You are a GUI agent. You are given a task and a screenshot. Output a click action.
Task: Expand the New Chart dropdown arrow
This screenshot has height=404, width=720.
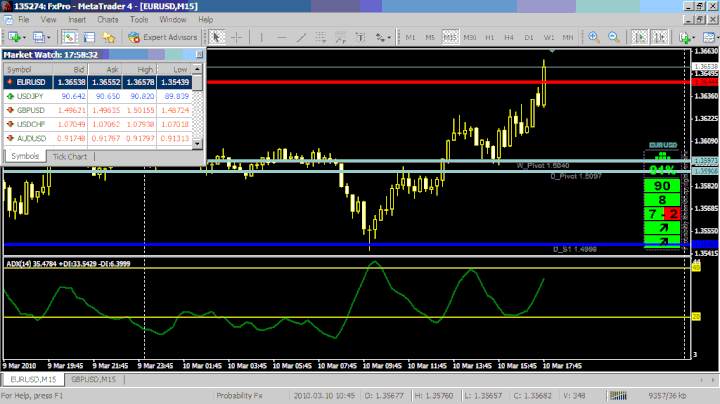(x=24, y=38)
